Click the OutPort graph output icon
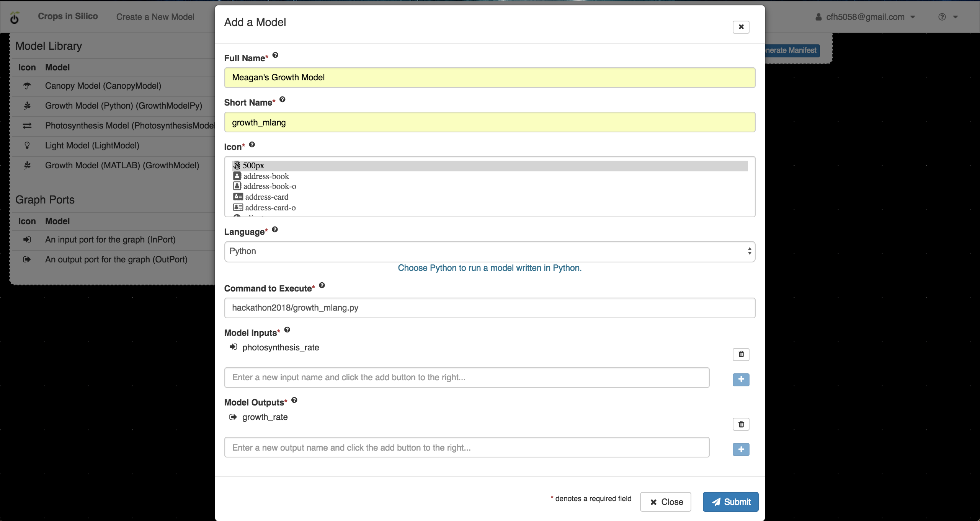This screenshot has height=521, width=980. [x=26, y=260]
